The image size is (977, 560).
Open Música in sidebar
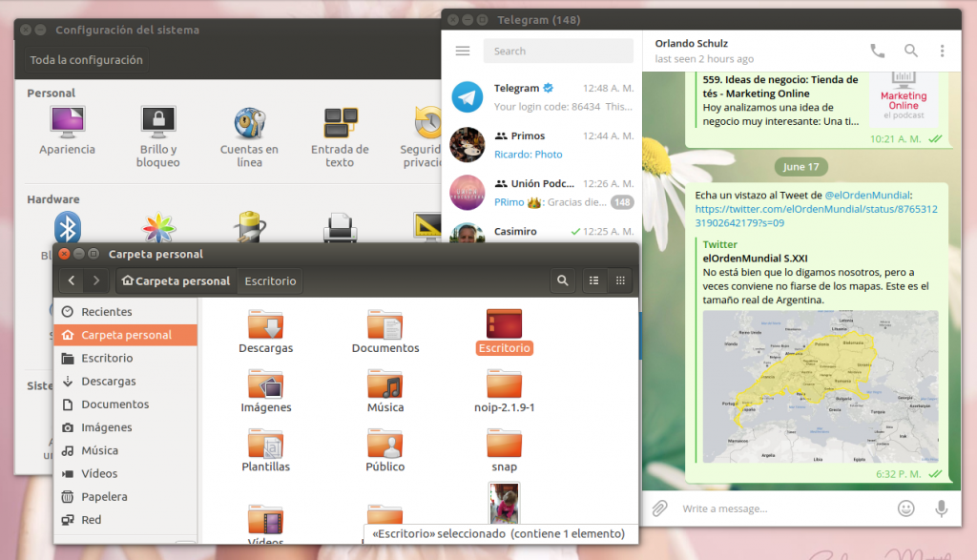click(126, 449)
